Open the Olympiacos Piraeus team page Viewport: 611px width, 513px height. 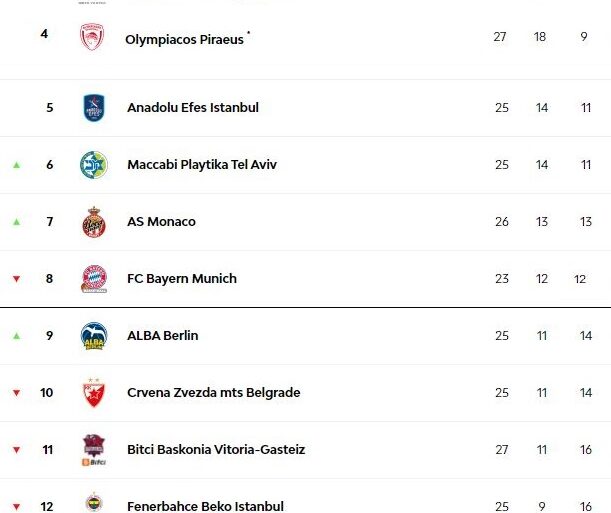[184, 40]
